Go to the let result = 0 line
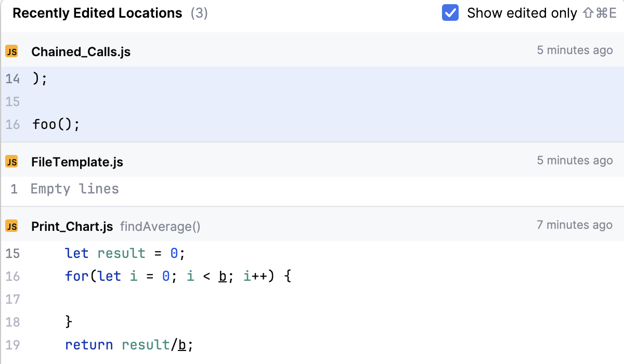 pos(125,253)
